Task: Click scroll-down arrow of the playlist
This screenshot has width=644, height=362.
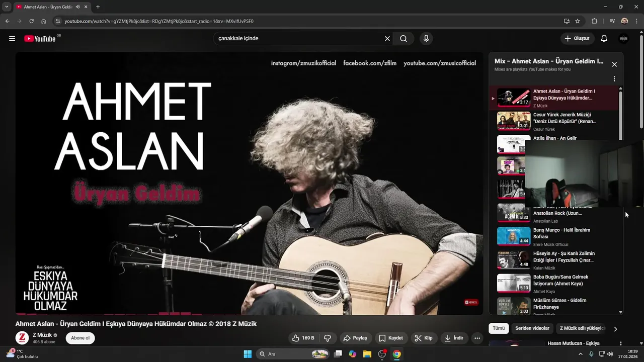Action: (x=620, y=312)
